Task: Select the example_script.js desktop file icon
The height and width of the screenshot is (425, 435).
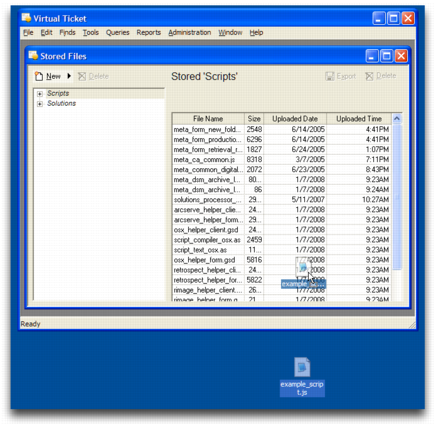Action: 302,367
